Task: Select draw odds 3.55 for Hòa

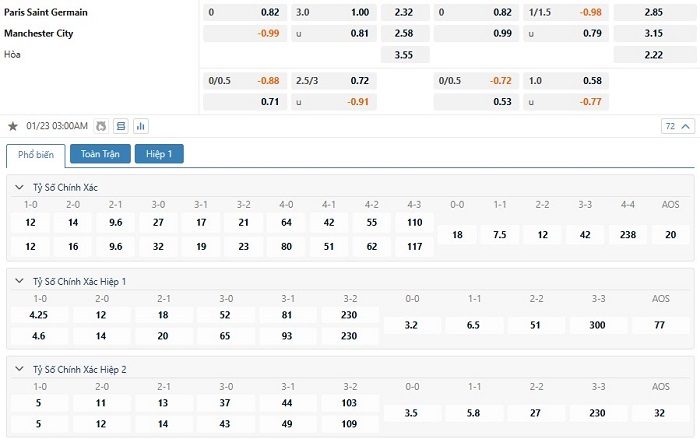Action: tap(404, 54)
